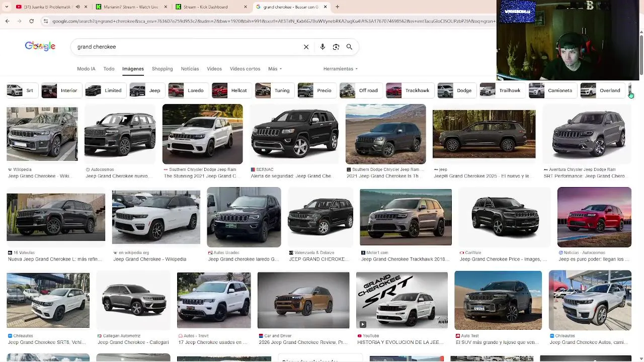Viewport: 644px width, 362px height.
Task: Click the browser address bar
Action: 272,21
